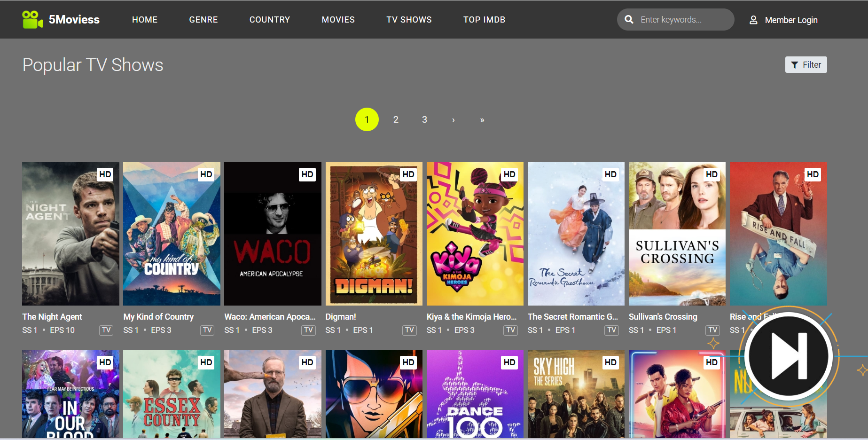Click the 5Moviess site name text
Image resolution: width=868 pixels, height=440 pixels.
74,19
